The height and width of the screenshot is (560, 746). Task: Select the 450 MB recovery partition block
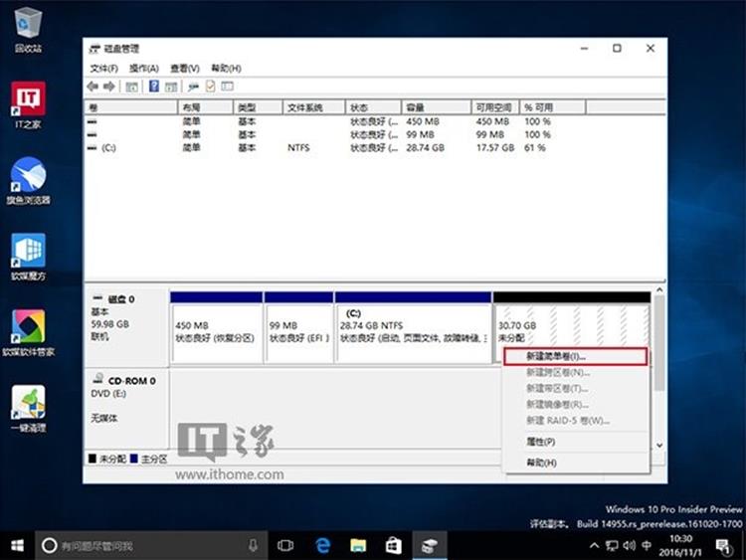[x=216, y=331]
